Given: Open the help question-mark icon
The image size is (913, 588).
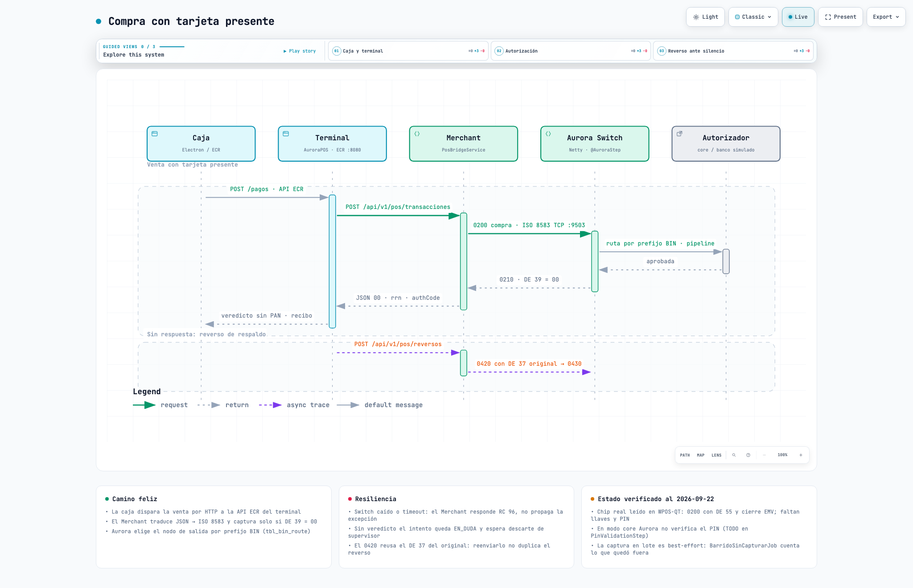Looking at the screenshot, I should click(748, 455).
